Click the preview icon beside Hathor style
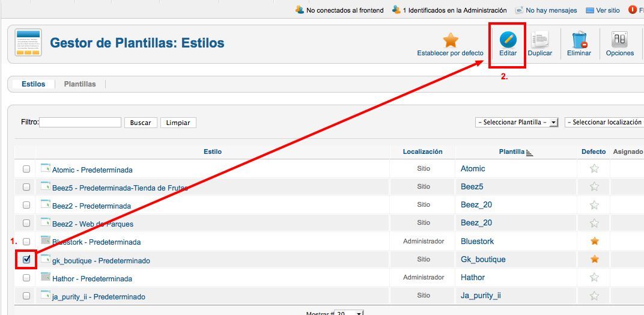Image resolution: width=644 pixels, height=315 pixels. (x=46, y=277)
